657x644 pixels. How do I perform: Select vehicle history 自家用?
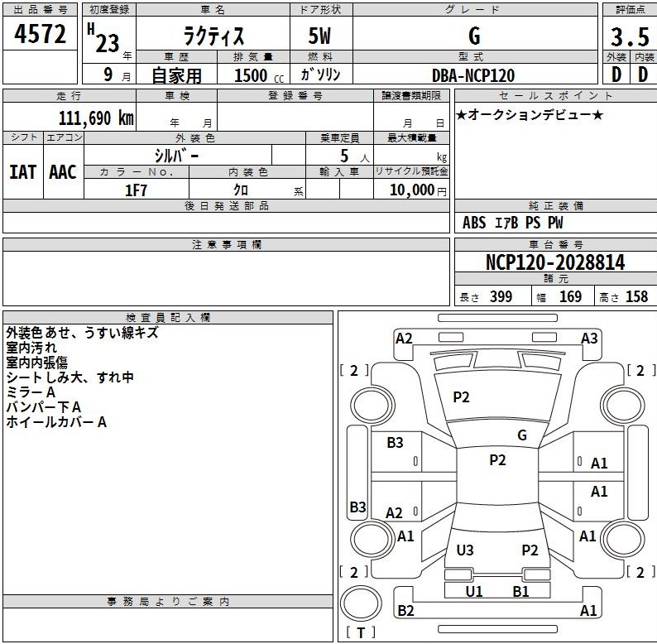[176, 75]
